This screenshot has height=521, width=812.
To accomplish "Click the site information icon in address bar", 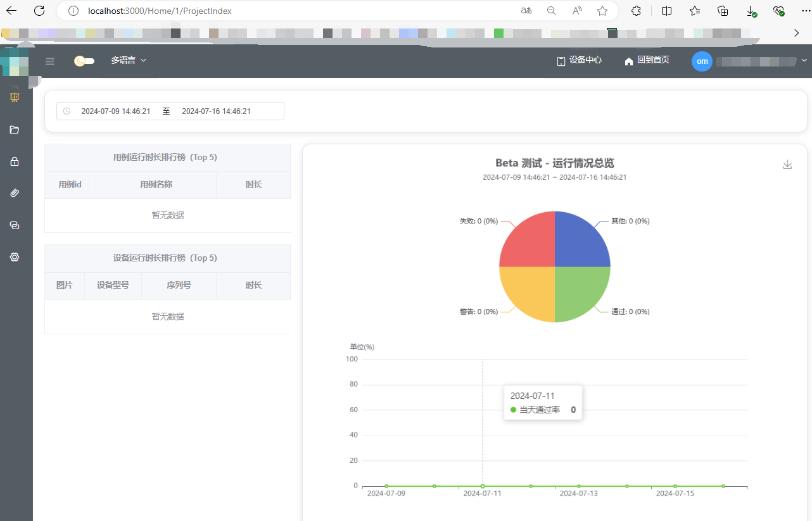I will pos(73,11).
